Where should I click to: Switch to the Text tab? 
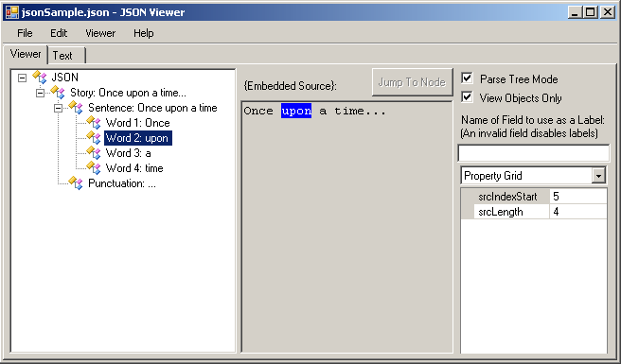click(x=66, y=56)
